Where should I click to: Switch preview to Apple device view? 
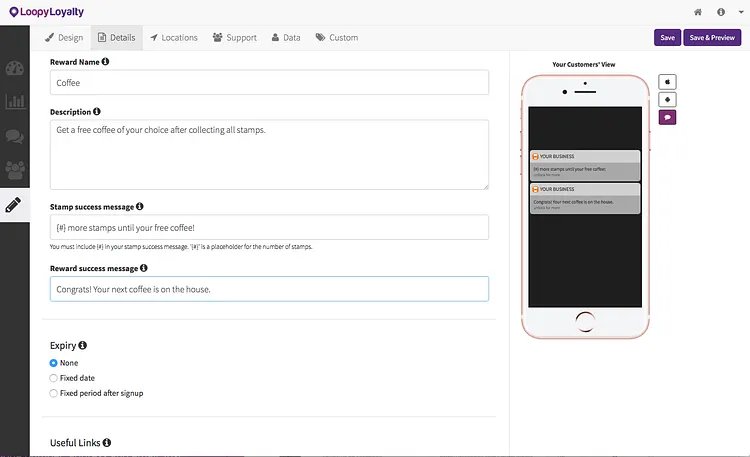tap(667, 82)
